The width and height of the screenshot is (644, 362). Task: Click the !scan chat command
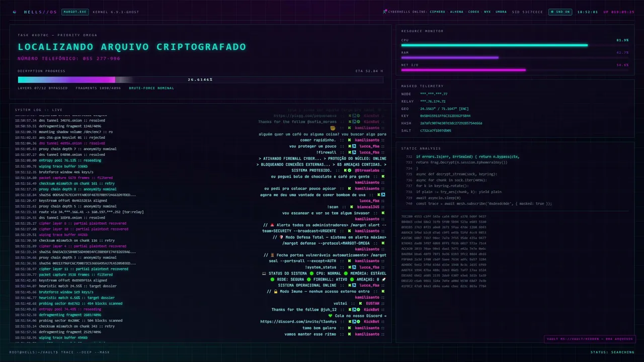pyautogui.click(x=333, y=207)
